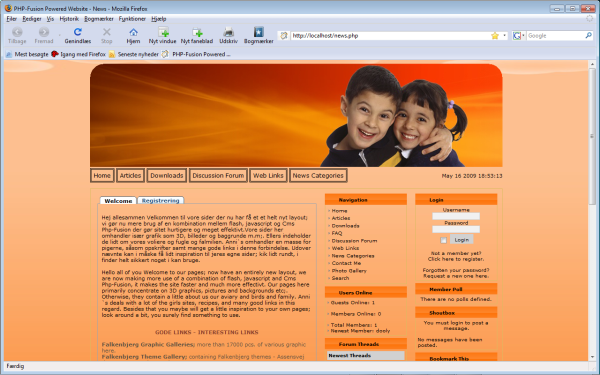The height and width of the screenshot is (375, 600).
Task: Click newest member 'dooly' link
Action: click(x=383, y=331)
